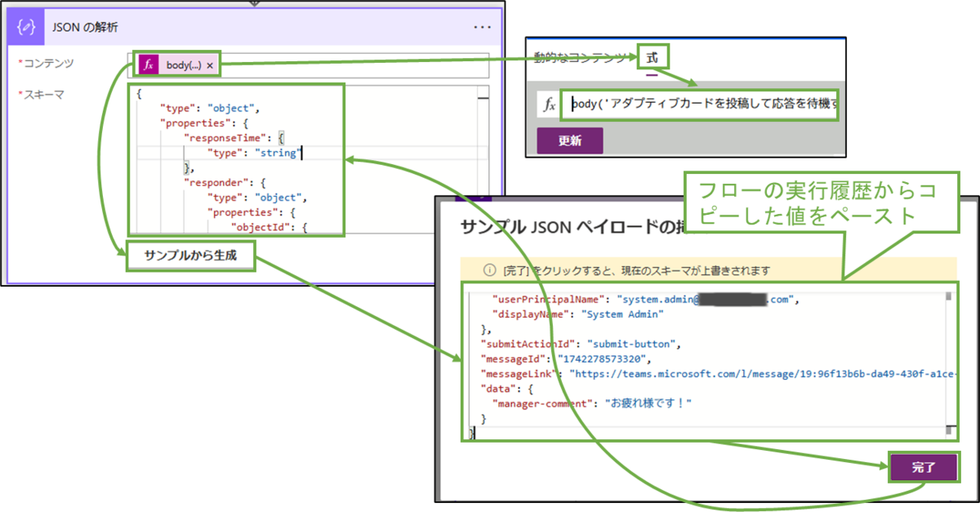This screenshot has width=980, height=512.
Task: Click the 更新 button
Action: click(x=570, y=140)
